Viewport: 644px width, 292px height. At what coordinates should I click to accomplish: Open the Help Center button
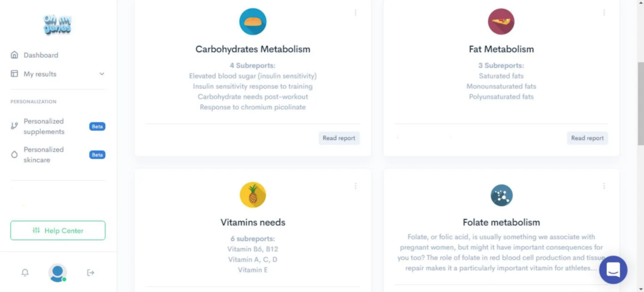pyautogui.click(x=58, y=230)
